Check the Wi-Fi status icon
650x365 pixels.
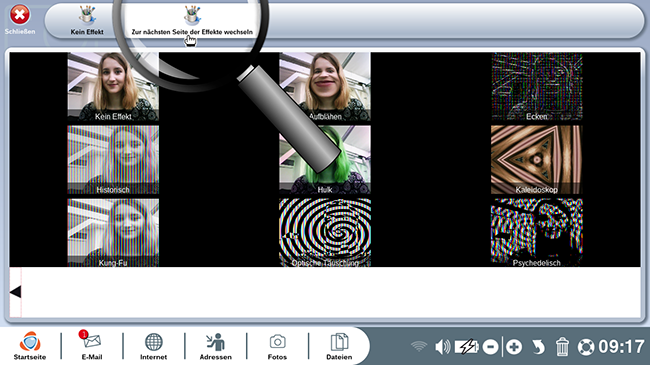419,346
